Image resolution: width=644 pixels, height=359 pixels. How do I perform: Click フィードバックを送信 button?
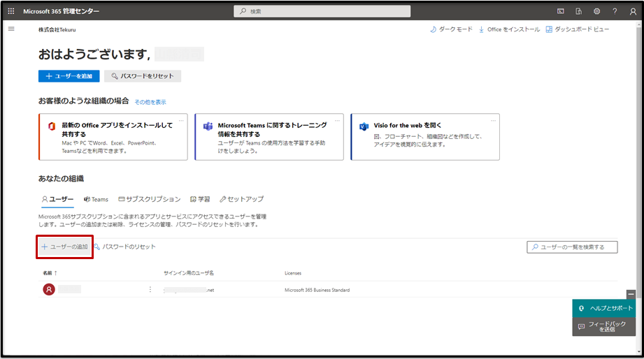[x=603, y=327]
